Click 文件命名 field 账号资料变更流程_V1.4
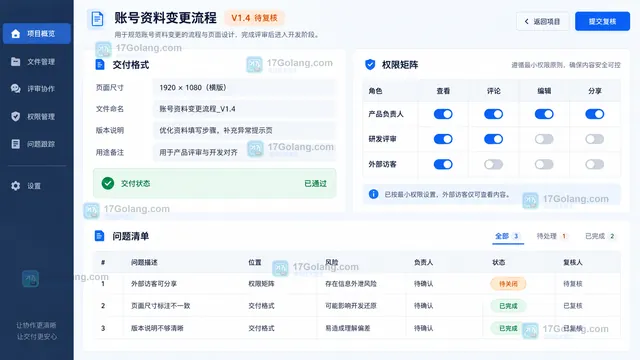The width and height of the screenshot is (640, 360). [x=244, y=109]
